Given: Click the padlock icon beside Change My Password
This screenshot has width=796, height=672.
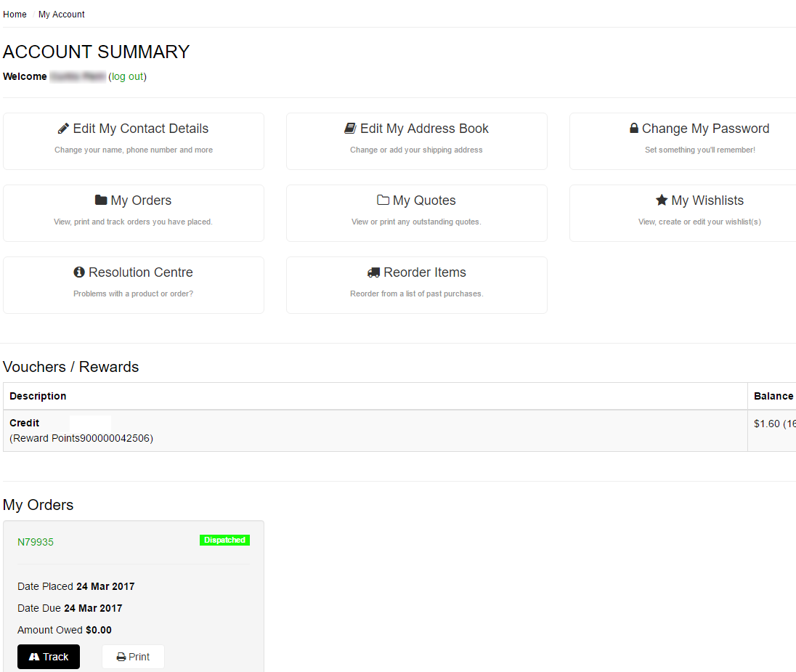Looking at the screenshot, I should coord(634,128).
